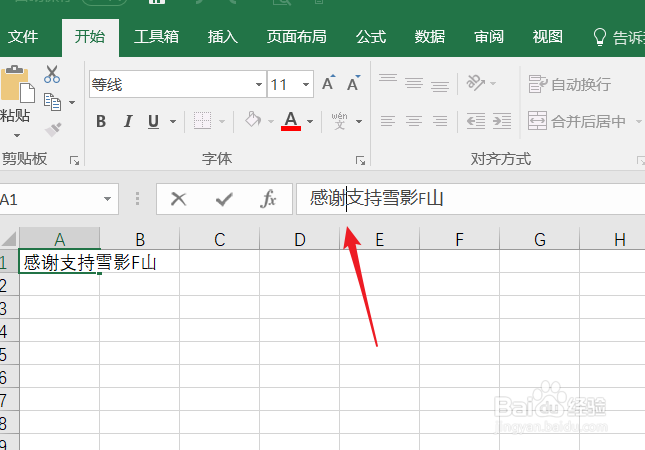Image resolution: width=645 pixels, height=450 pixels.
Task: Open font settings dialog launcher
Action: pyautogui.click(x=360, y=160)
